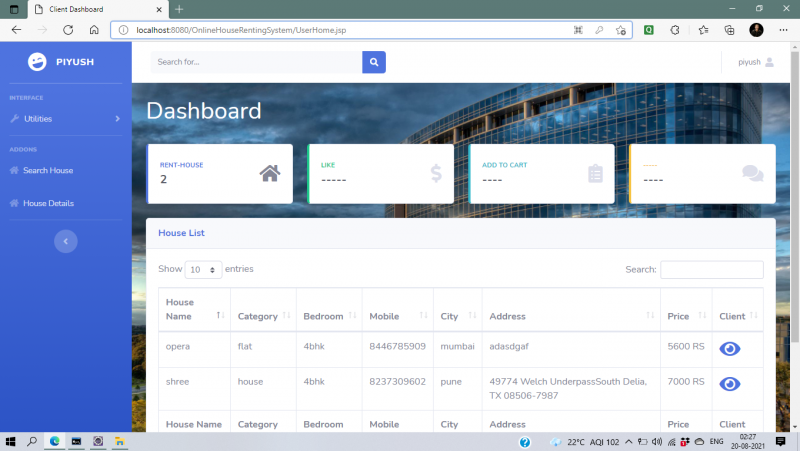Image resolution: width=800 pixels, height=451 pixels.
Task: Click the house icon on Rent-House card
Action: pos(269,173)
